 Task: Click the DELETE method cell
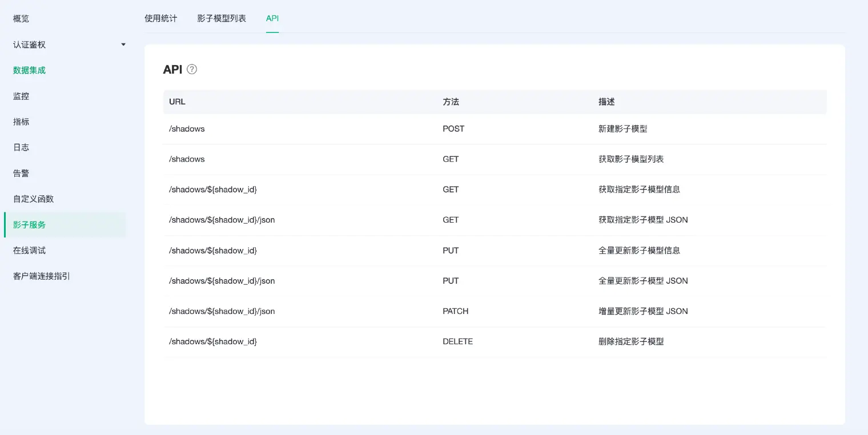[457, 341]
